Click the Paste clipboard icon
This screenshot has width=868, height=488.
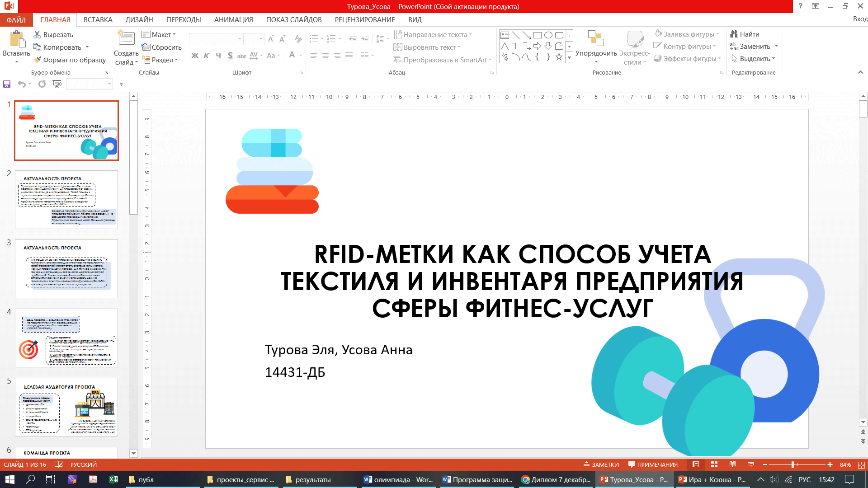click(17, 39)
